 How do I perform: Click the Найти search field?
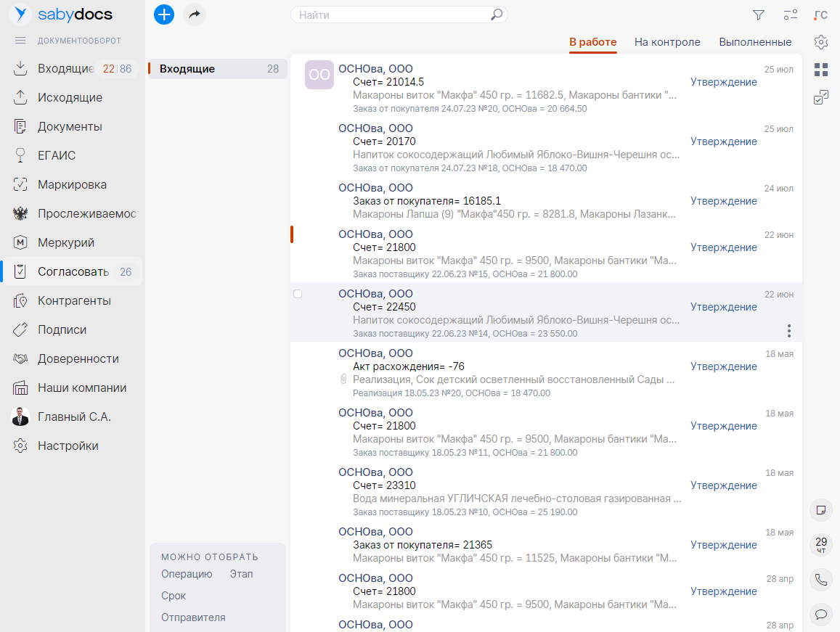point(392,15)
